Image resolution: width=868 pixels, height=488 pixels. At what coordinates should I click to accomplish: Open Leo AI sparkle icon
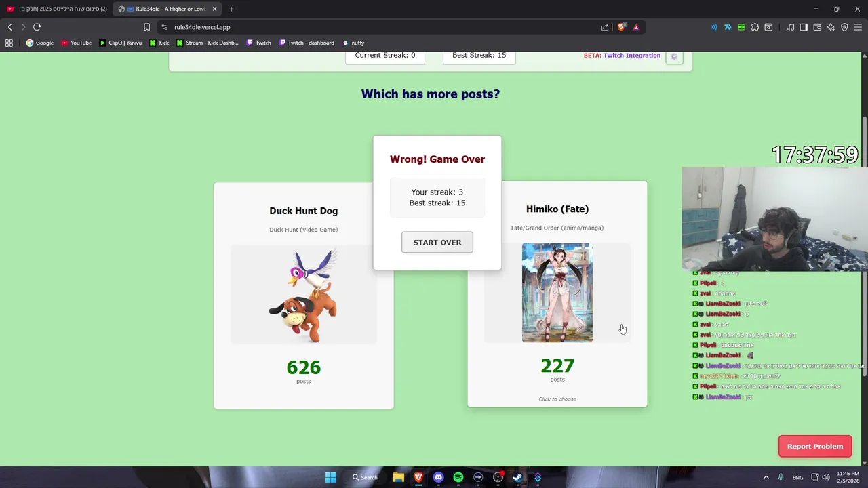tap(831, 27)
